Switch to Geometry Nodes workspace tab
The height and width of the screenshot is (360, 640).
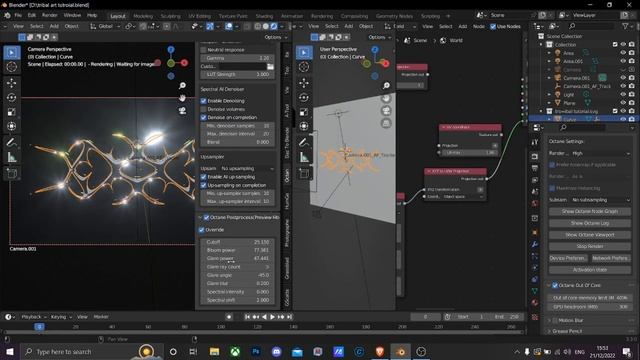point(394,16)
